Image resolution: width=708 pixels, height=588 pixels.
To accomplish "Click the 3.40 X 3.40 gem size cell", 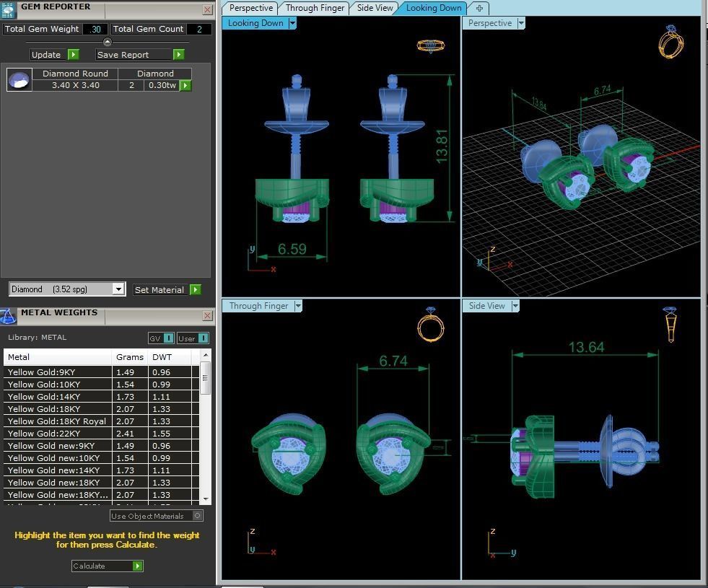I will coord(75,85).
